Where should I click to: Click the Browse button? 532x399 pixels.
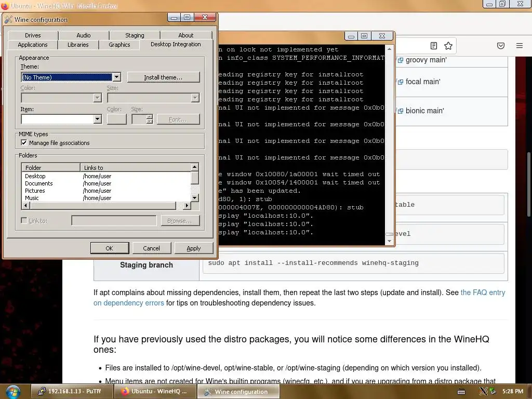(179, 221)
